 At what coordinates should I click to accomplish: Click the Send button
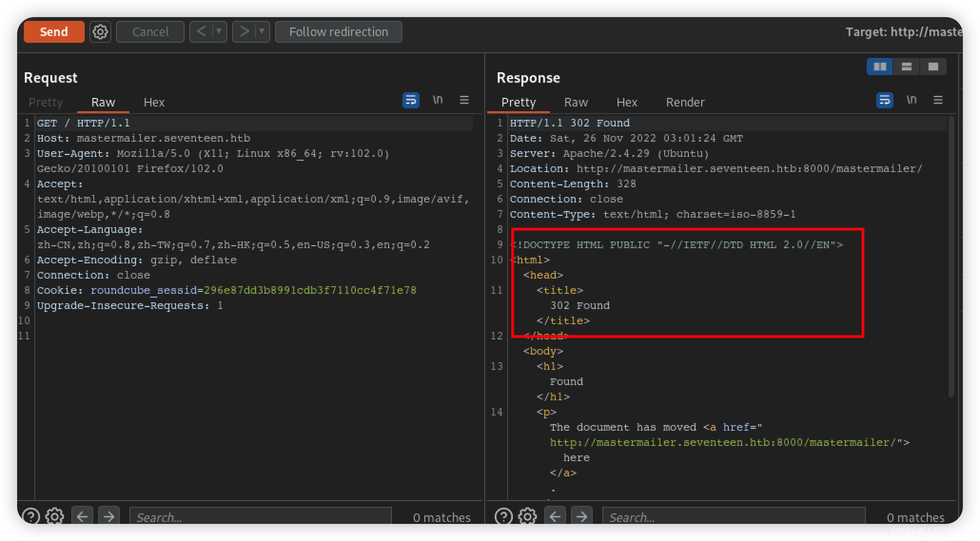click(x=54, y=32)
